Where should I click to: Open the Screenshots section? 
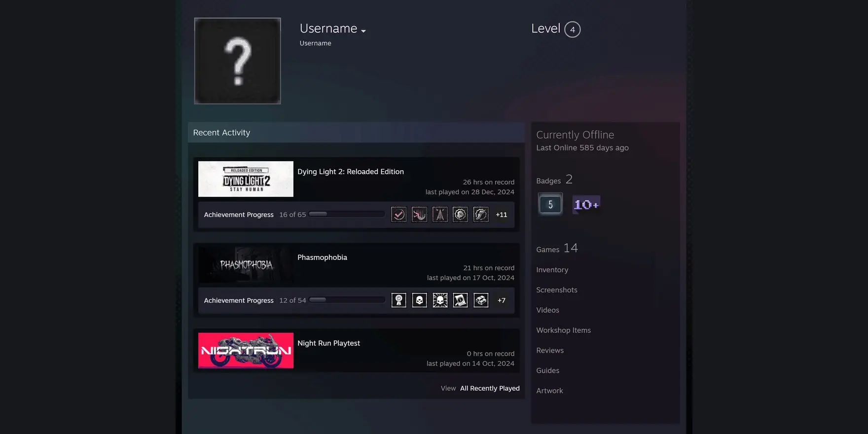(556, 290)
